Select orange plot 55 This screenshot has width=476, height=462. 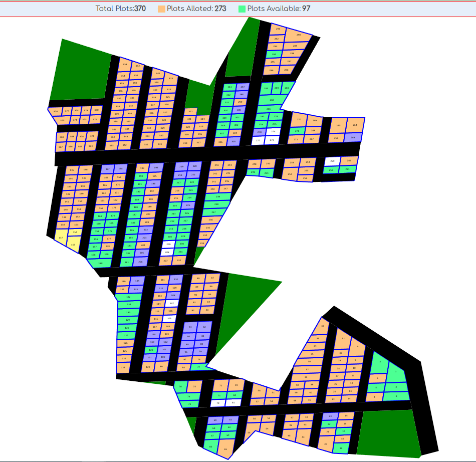coord(250,432)
